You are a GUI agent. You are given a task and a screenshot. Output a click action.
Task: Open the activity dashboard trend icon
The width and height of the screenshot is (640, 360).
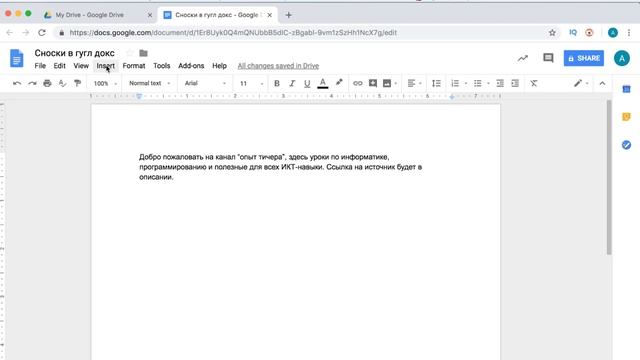click(x=523, y=58)
